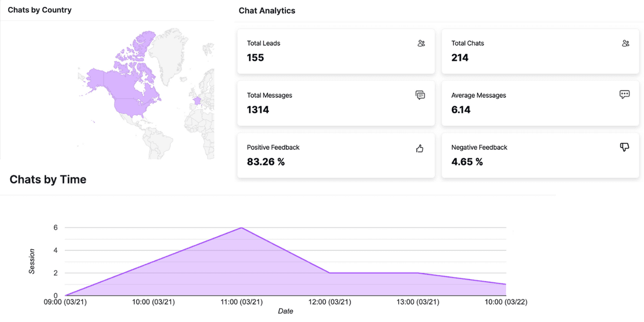Click the Total Leads people icon

421,43
